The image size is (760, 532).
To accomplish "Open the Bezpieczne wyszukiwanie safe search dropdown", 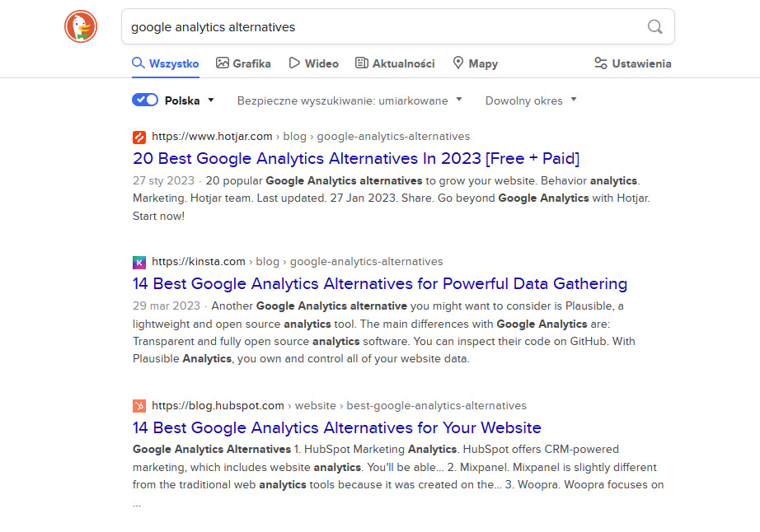I will point(350,100).
